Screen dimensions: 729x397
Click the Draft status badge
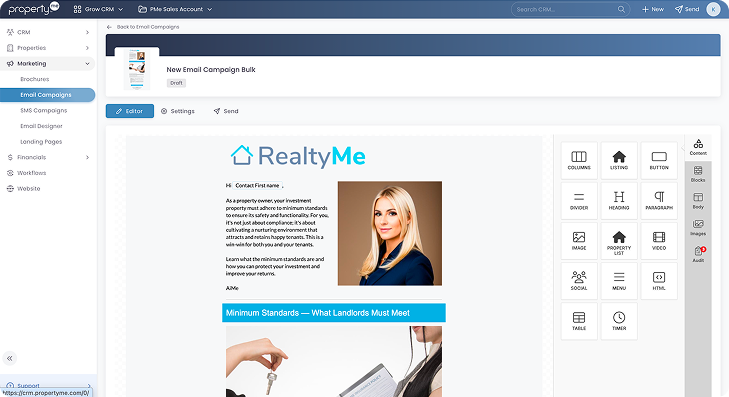coord(176,83)
